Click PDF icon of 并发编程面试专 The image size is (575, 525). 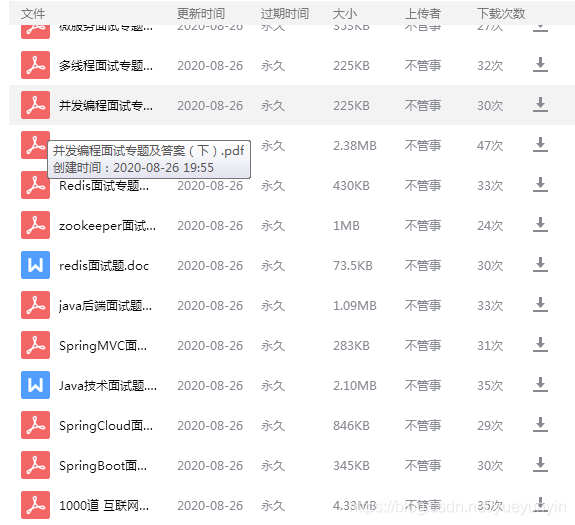(x=35, y=105)
